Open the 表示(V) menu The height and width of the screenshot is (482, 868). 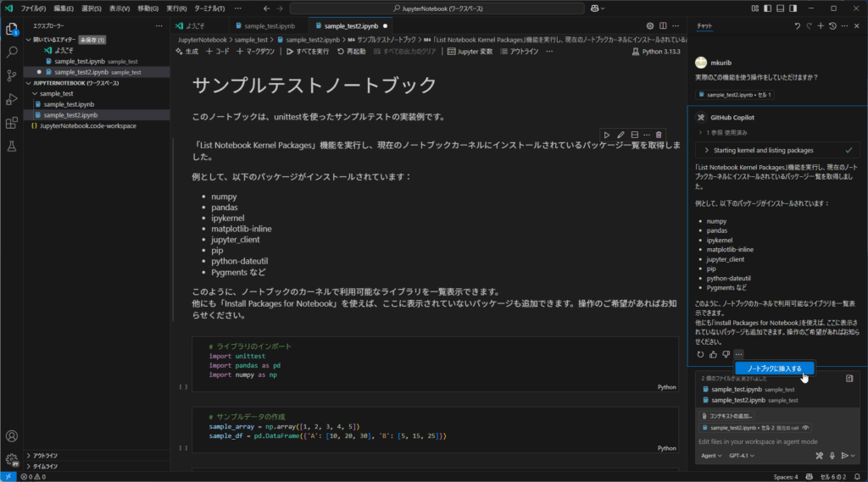119,8
